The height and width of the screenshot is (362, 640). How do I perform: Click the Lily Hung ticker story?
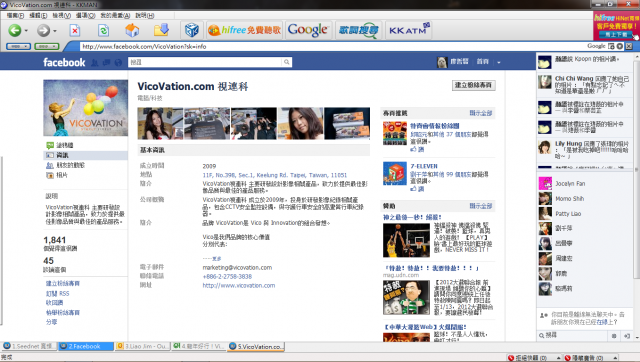click(584, 150)
